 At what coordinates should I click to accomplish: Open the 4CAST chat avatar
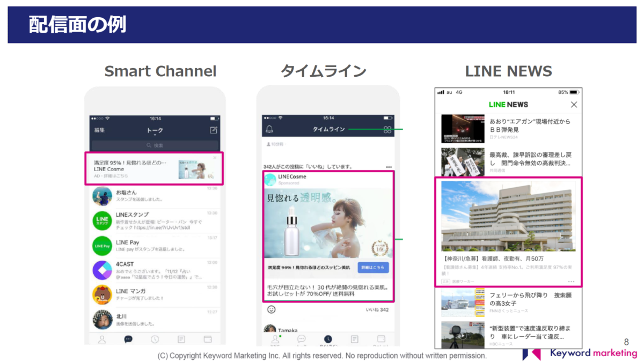pos(102,270)
